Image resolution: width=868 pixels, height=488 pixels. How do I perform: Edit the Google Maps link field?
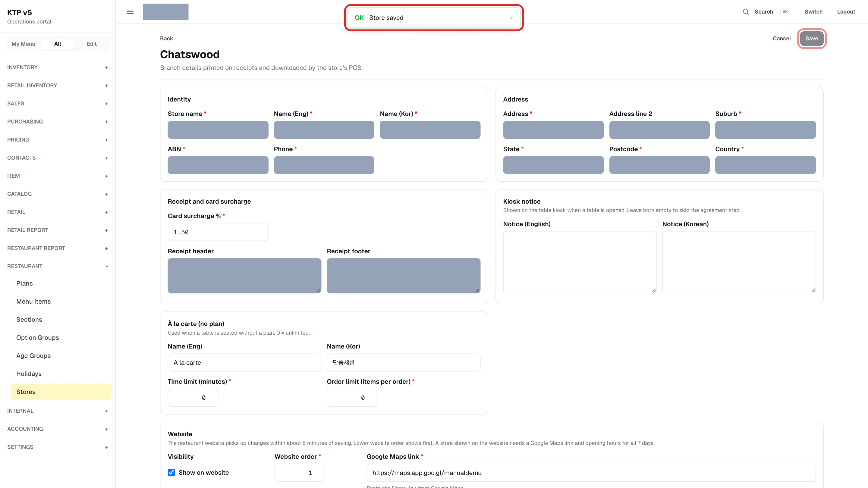(591, 473)
